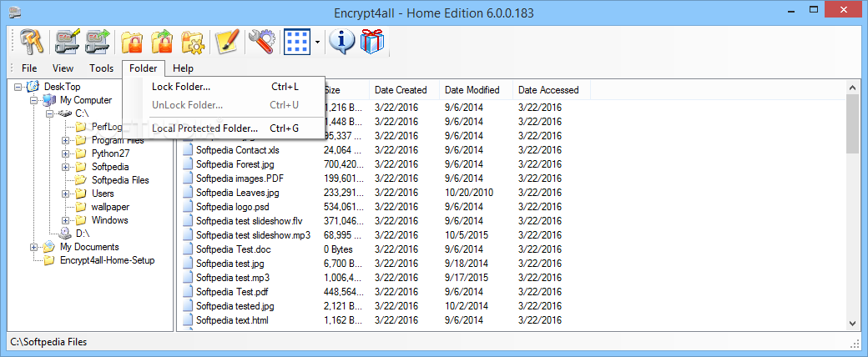This screenshot has height=357, width=868.
Task: Collapse the C:\ drive node
Action: click(50, 113)
